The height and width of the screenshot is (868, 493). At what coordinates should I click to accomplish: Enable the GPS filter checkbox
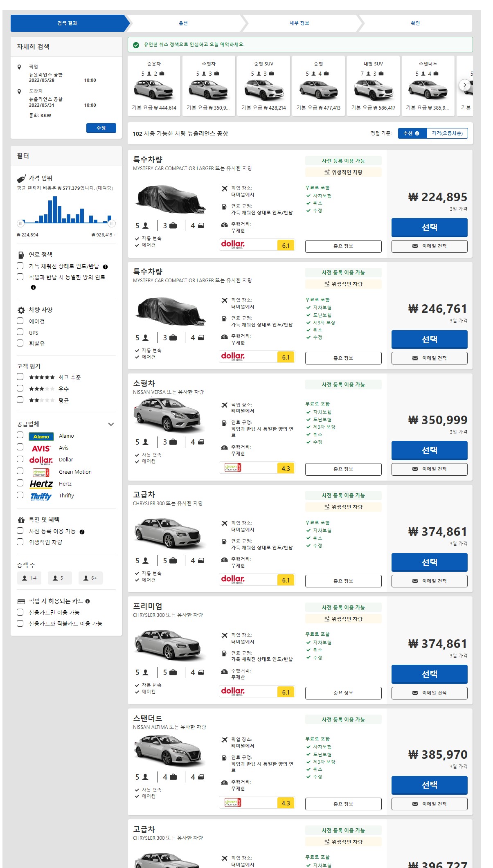click(x=20, y=332)
